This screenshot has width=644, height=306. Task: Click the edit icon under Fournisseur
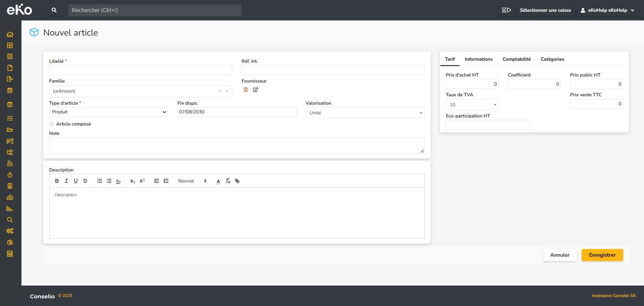click(x=256, y=90)
